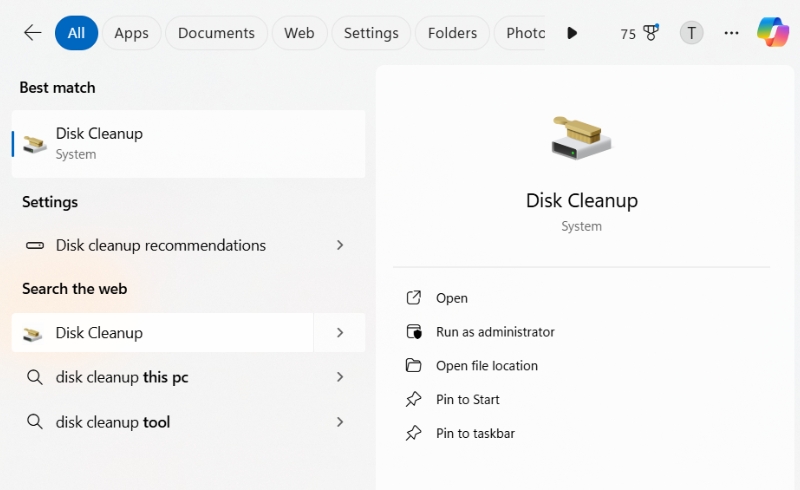This screenshot has width=800, height=490.
Task: Switch to the Apps filter
Action: [131, 33]
